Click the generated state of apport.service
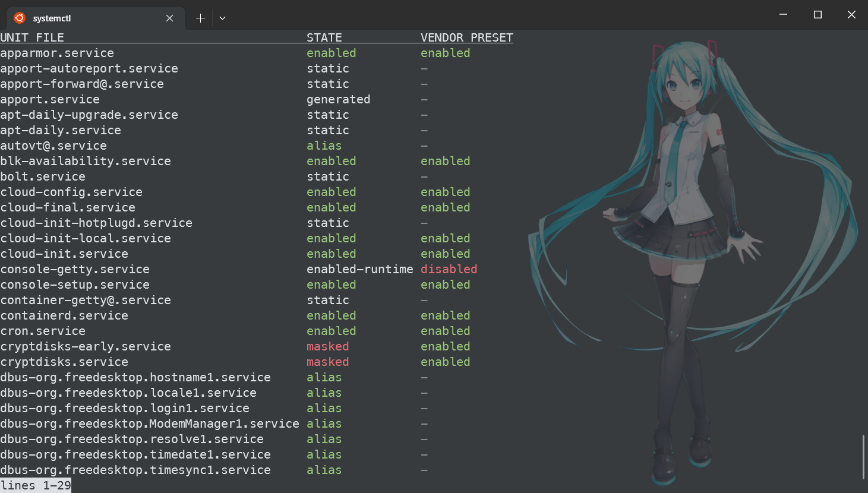868x493 pixels. (339, 99)
